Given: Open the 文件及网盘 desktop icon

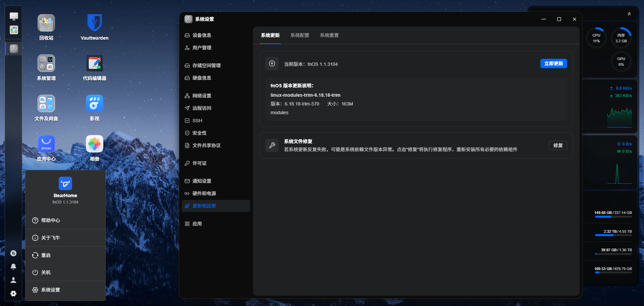Looking at the screenshot, I should 46,104.
